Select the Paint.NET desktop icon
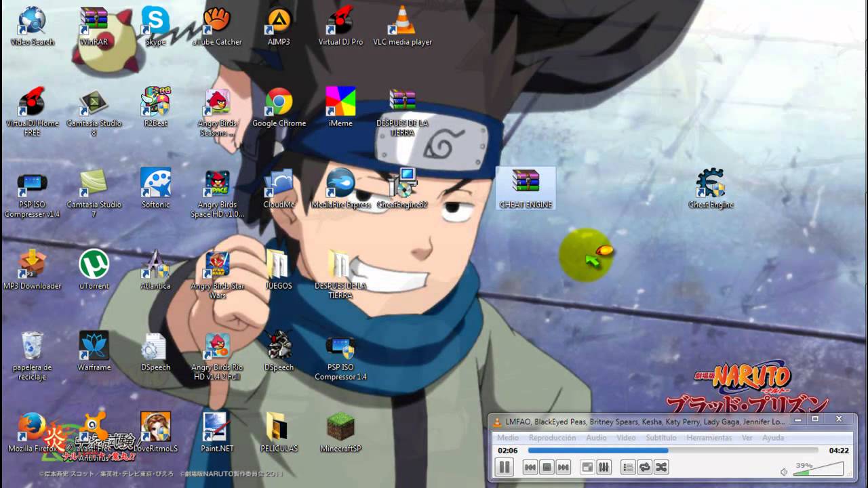Viewport: 868px width, 488px height. tap(217, 432)
